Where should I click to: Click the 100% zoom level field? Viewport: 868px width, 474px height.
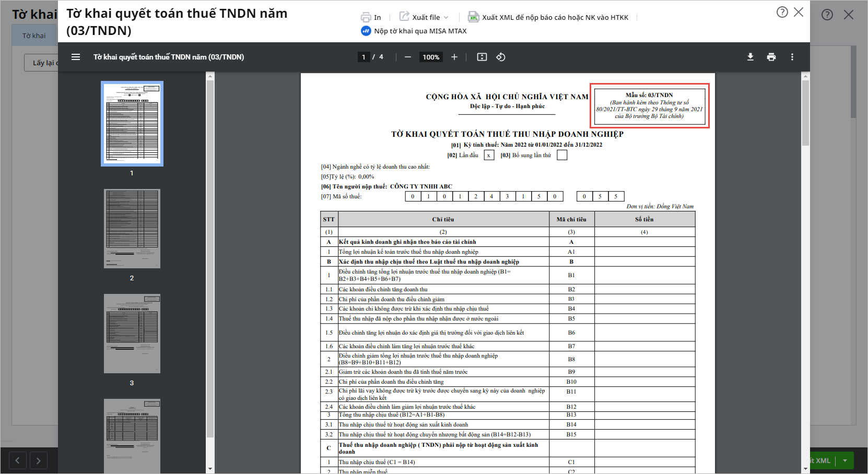(x=431, y=57)
